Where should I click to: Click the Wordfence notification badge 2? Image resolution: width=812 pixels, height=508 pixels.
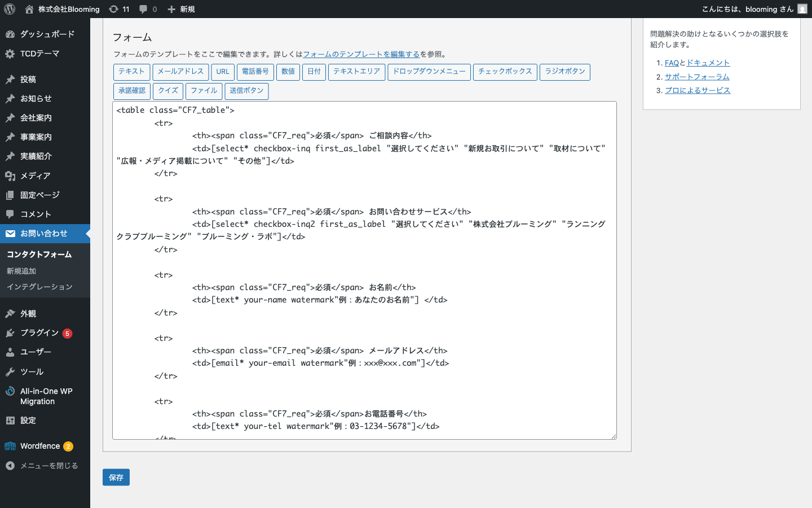tap(68, 446)
